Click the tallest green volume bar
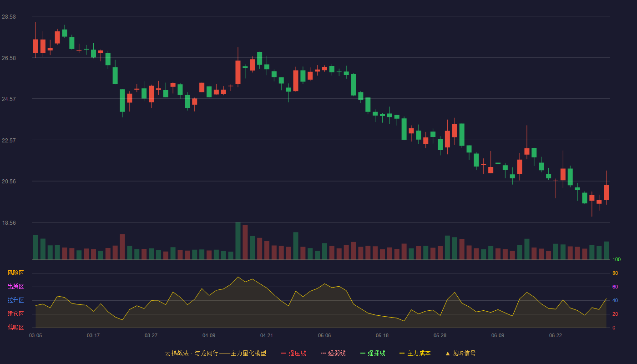 coord(238,241)
